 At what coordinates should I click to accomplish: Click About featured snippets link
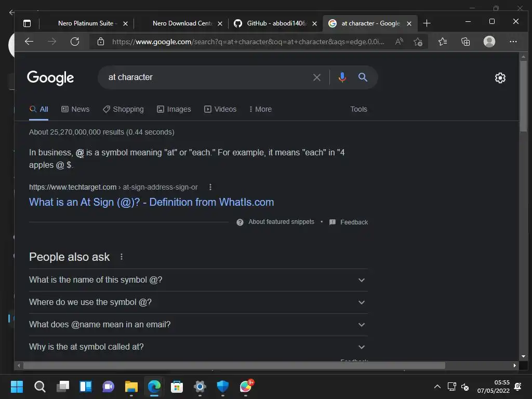tap(281, 222)
